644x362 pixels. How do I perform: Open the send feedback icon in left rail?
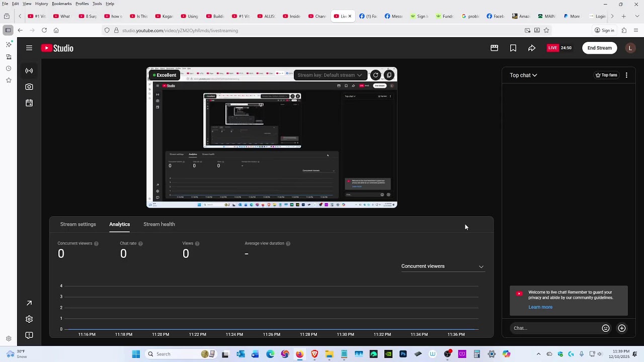point(29,335)
